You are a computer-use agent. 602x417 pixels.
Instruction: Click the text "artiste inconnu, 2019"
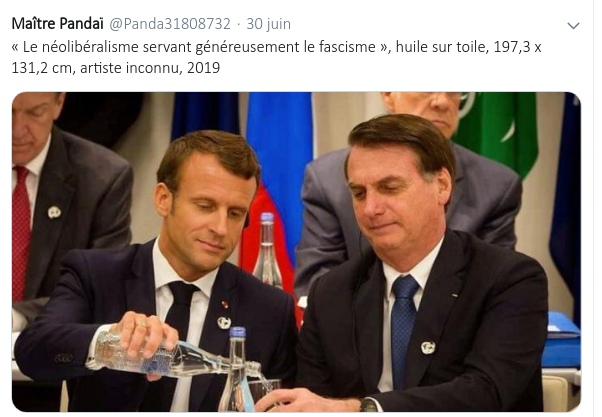pyautogui.click(x=150, y=68)
